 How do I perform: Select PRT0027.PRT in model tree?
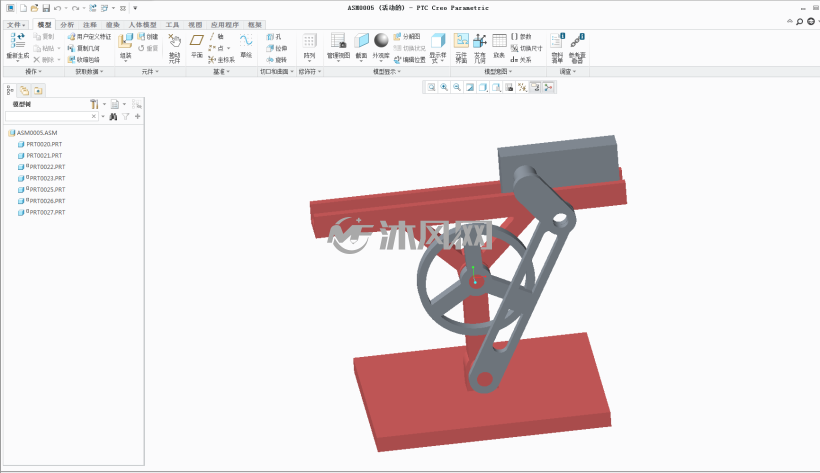pos(42,212)
